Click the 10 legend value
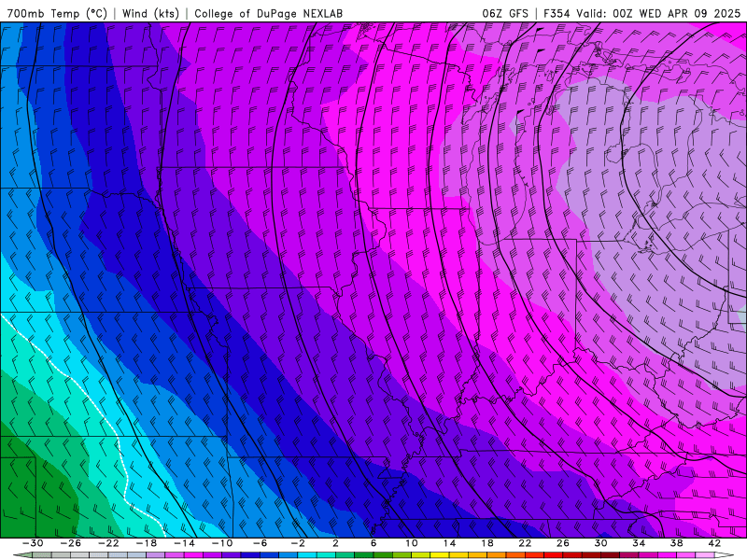Screen dimensions: 747x560 tap(412, 543)
